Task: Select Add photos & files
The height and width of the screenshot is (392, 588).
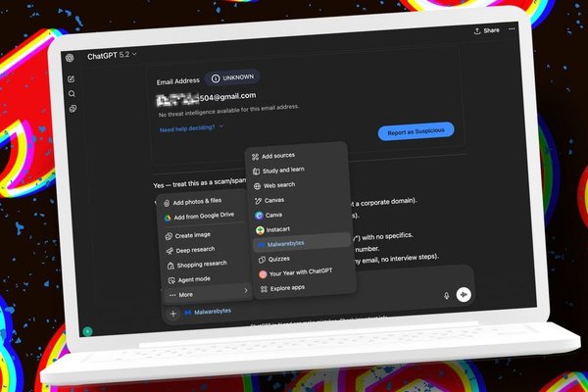Action: pyautogui.click(x=197, y=202)
